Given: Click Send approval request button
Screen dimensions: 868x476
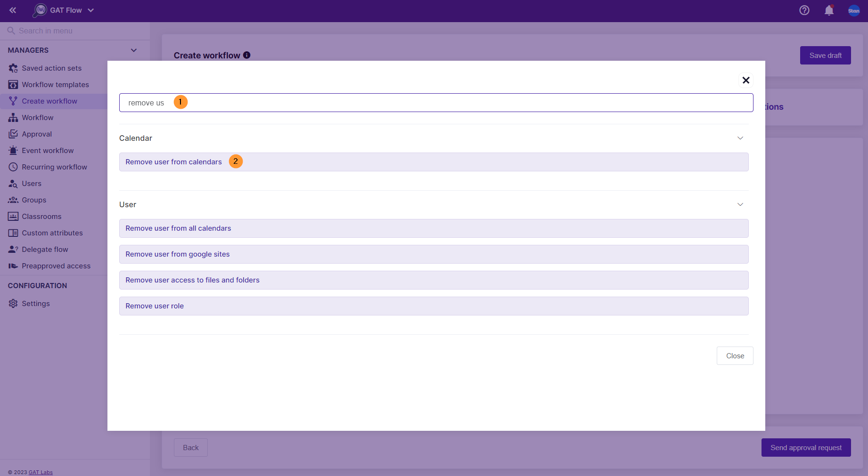Looking at the screenshot, I should (x=806, y=448).
